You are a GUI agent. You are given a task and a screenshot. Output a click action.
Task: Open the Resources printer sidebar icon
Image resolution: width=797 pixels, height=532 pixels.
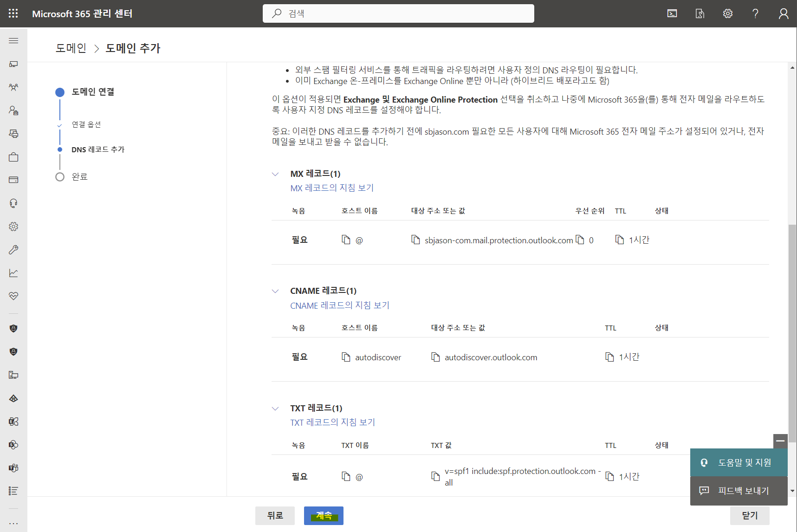pos(13,134)
